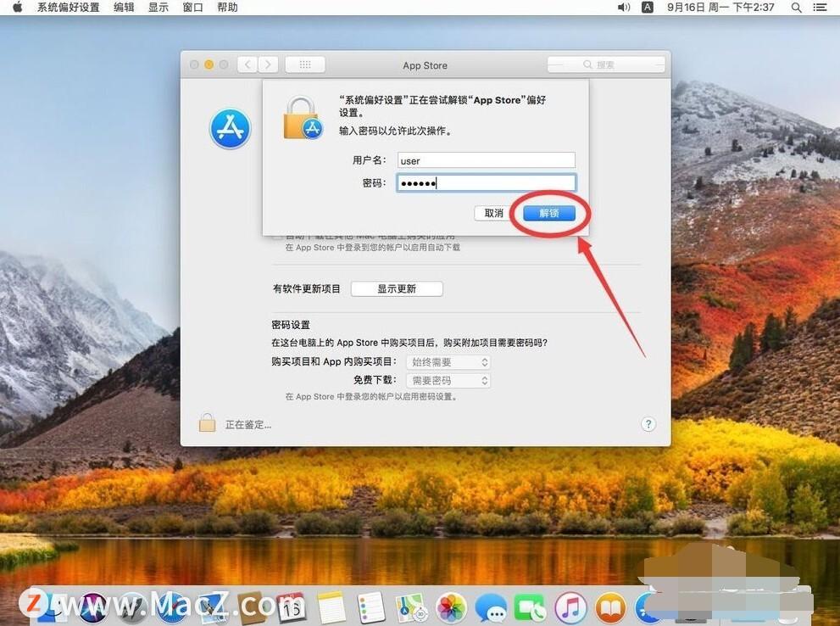This screenshot has width=840, height=626.
Task: Click the 解锁 button to unlock settings
Action: point(548,213)
